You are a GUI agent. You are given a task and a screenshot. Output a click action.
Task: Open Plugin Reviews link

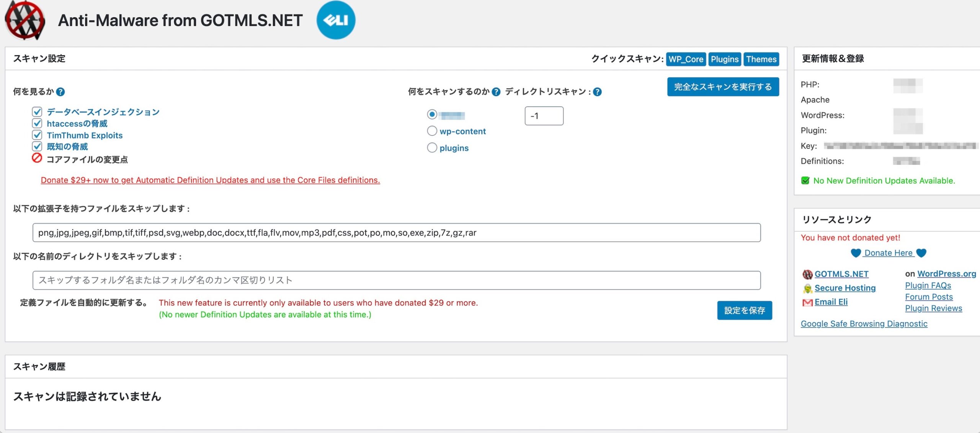click(x=933, y=308)
